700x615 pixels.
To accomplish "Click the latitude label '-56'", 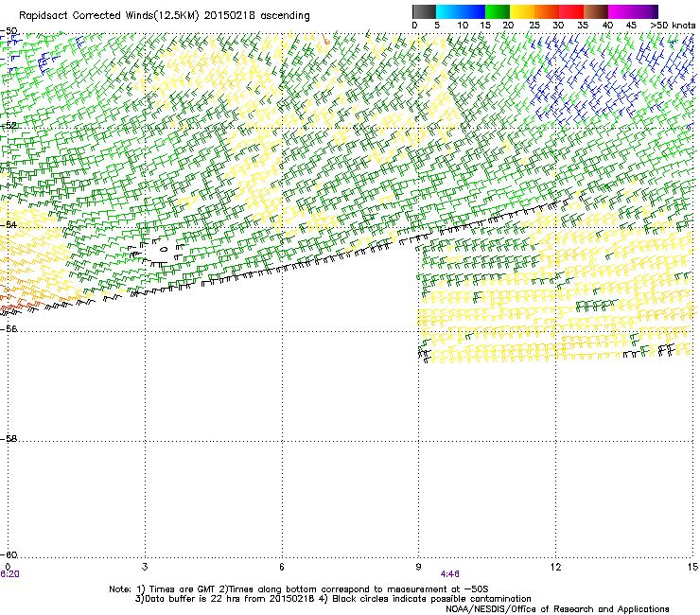I will click(9, 329).
